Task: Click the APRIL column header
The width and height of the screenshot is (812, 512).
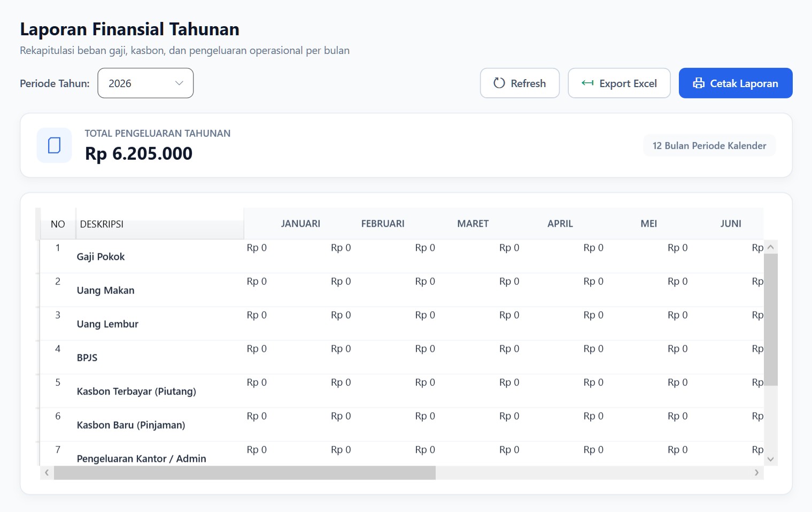Action: tap(560, 223)
